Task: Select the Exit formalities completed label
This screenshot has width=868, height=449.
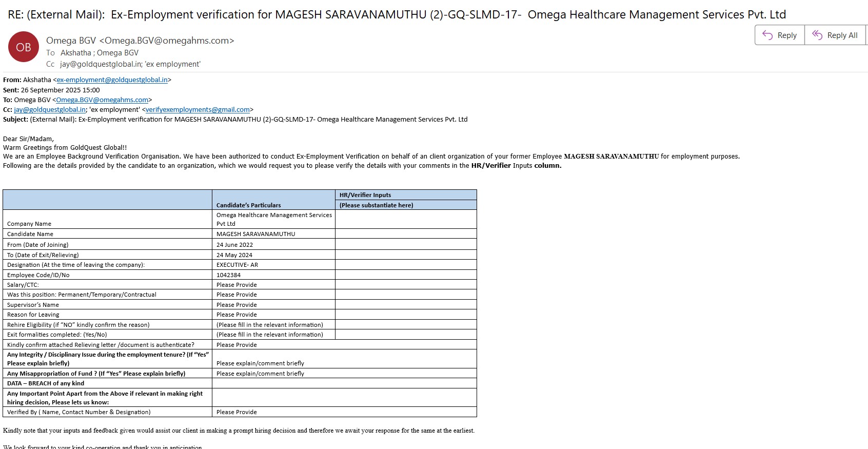Action: tap(57, 335)
